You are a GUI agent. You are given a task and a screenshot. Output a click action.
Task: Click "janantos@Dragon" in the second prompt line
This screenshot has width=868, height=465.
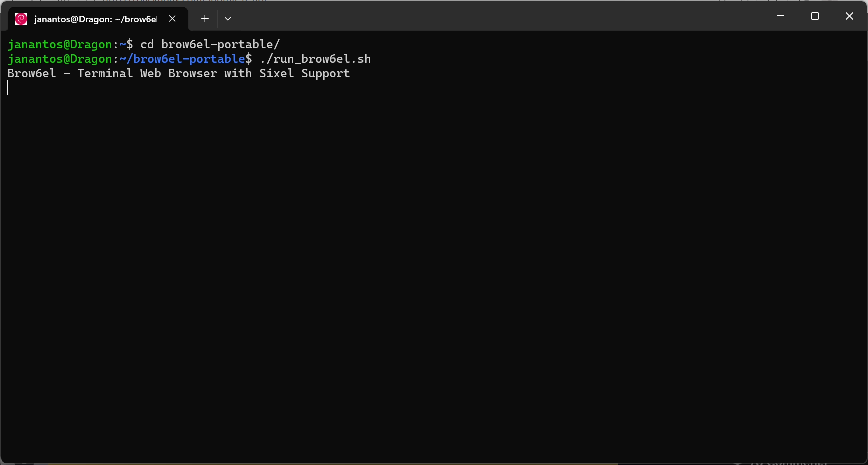[x=60, y=59]
